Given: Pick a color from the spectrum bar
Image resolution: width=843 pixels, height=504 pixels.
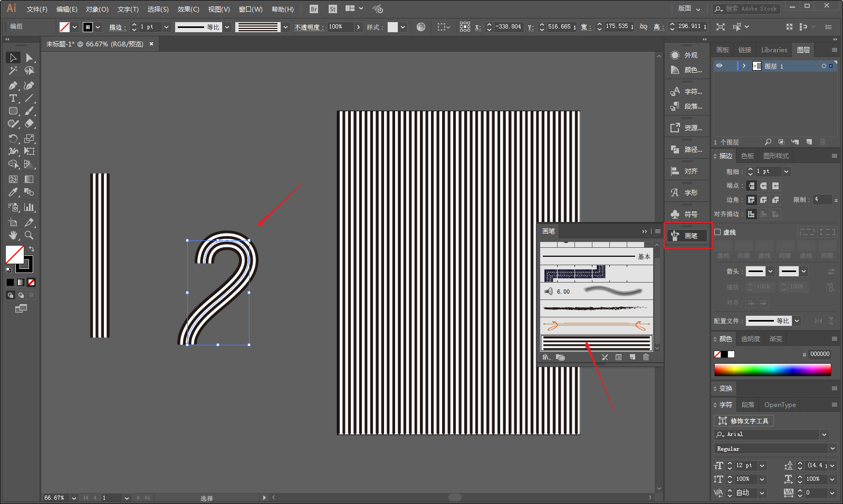Looking at the screenshot, I should pos(773,370).
